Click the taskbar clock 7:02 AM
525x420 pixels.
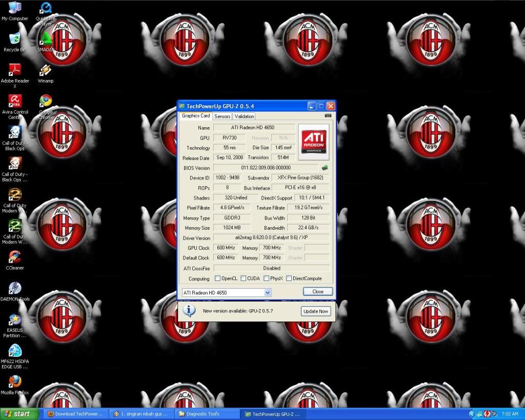[x=510, y=414]
